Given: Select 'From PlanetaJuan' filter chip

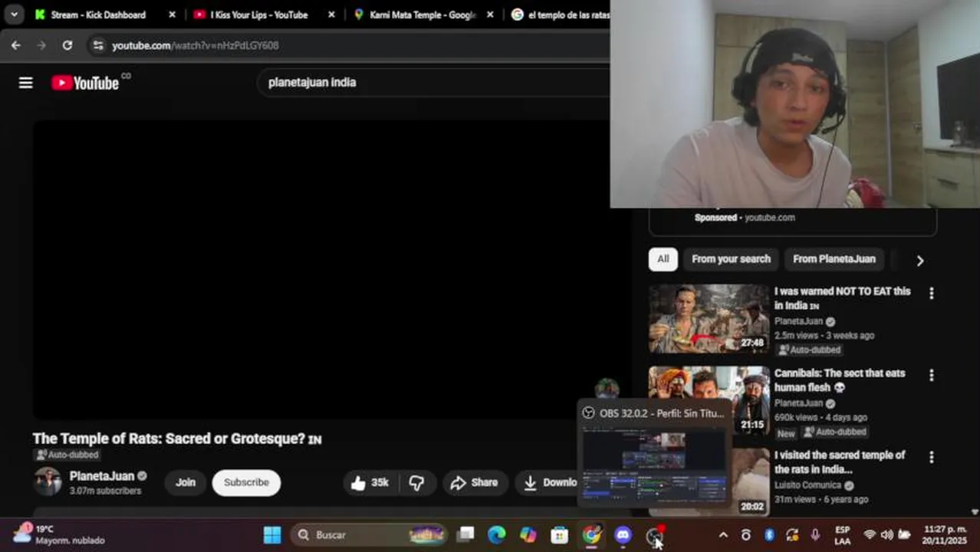Looking at the screenshot, I should pyautogui.click(x=834, y=259).
